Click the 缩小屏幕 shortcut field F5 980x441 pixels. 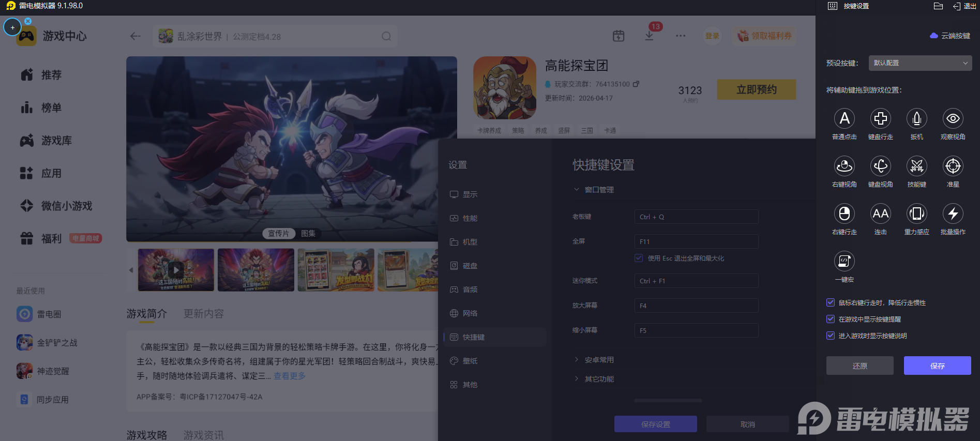[697, 330]
